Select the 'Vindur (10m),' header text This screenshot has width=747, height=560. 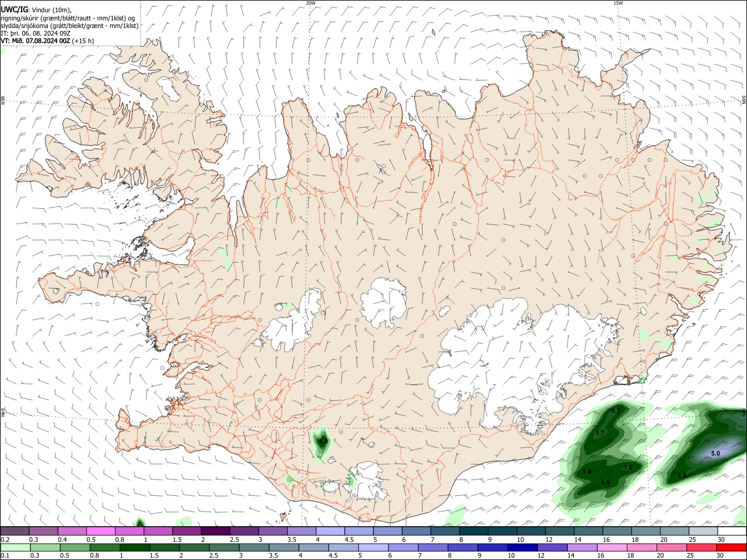51,9
